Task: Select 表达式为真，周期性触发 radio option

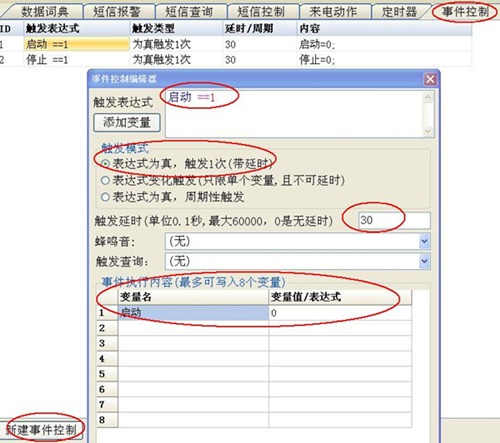Action: click(105, 197)
